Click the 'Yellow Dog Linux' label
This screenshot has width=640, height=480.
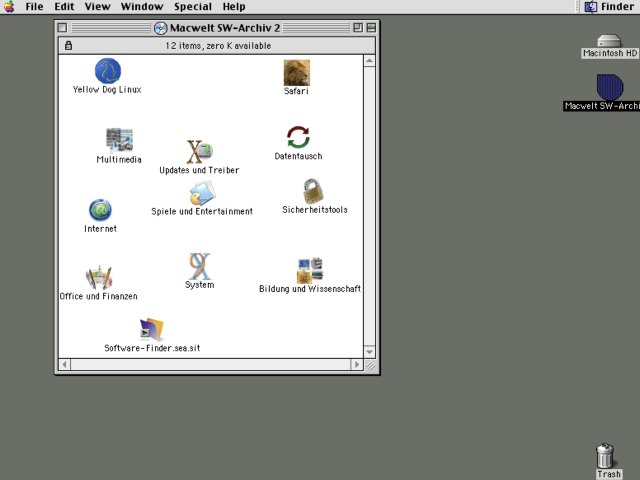[x=107, y=90]
